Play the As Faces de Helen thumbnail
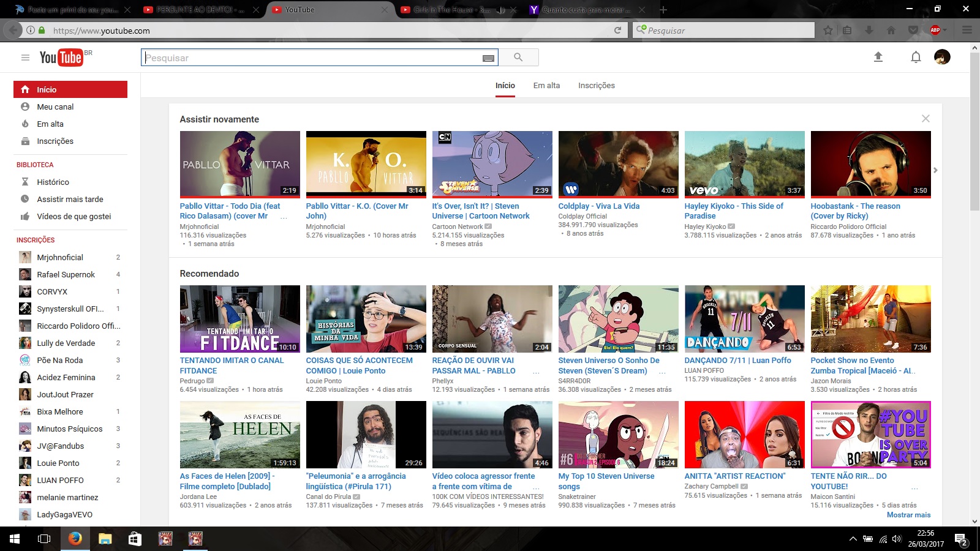This screenshot has height=551, width=980. coord(239,435)
